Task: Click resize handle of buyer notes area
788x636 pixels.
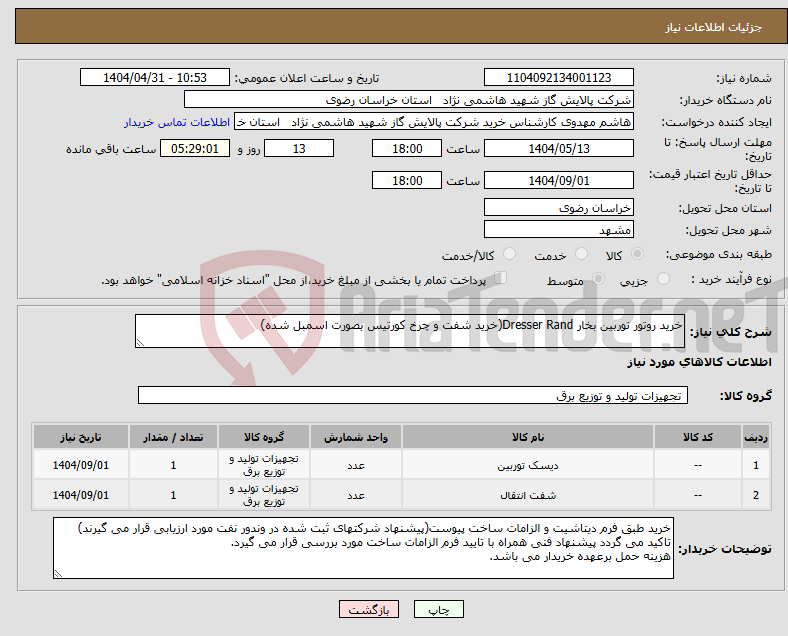Action: [x=58, y=573]
